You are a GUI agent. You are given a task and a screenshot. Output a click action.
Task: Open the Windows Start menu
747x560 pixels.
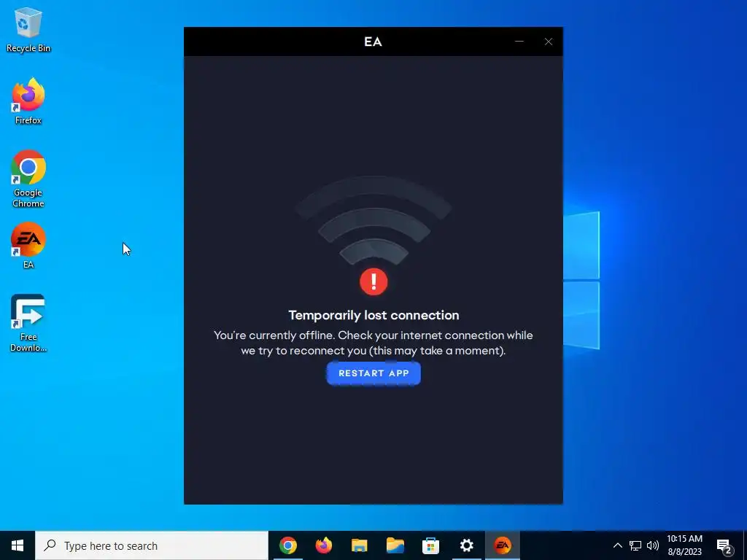[x=18, y=545]
